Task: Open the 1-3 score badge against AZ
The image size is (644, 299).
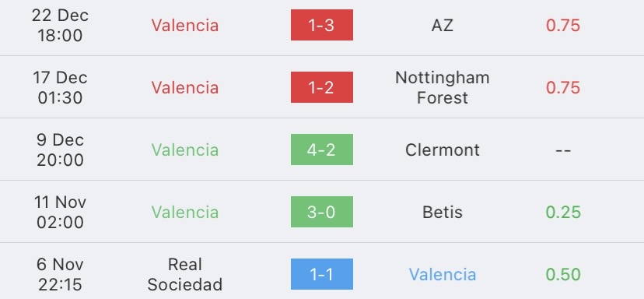Action: point(321,25)
